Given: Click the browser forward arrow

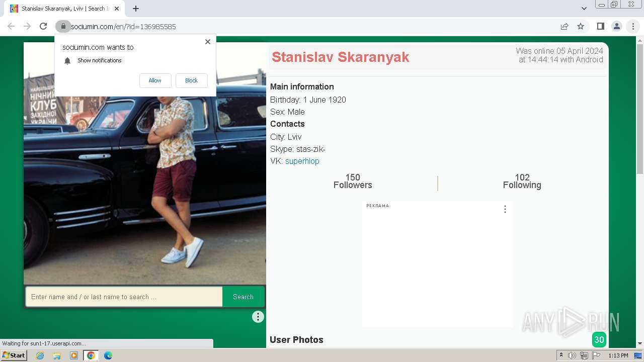Looking at the screenshot, I should pyautogui.click(x=27, y=27).
